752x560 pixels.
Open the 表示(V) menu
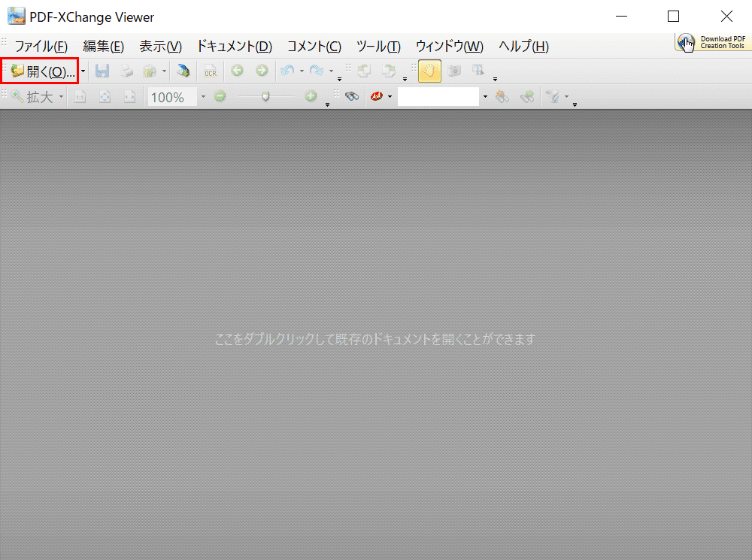160,46
